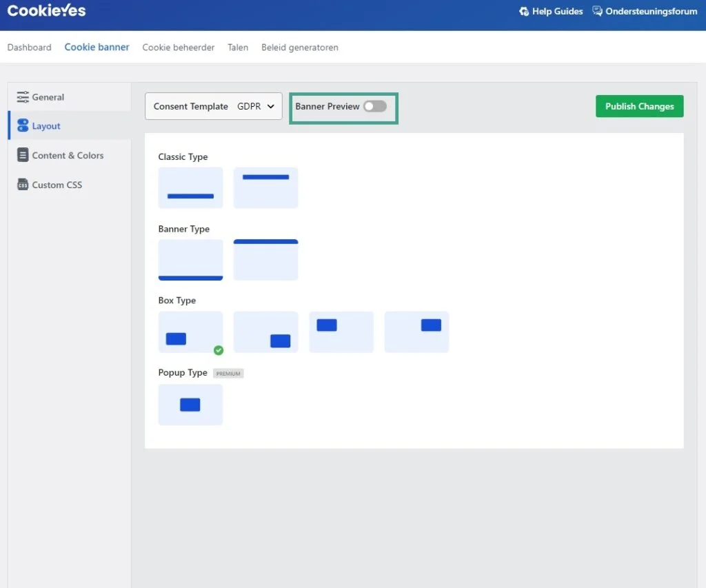This screenshot has height=588, width=706.
Task: Open the Beleid generatoren tab
Action: [x=299, y=48]
